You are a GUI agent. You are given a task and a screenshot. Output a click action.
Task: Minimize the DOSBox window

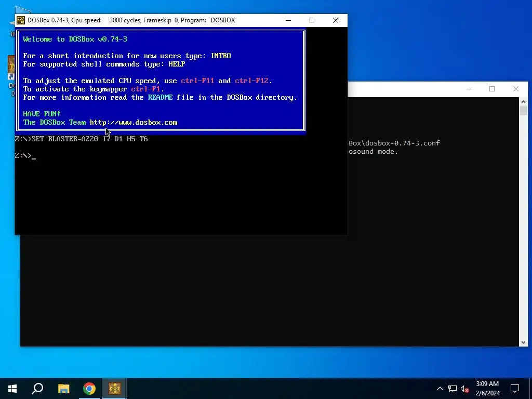tap(288, 20)
